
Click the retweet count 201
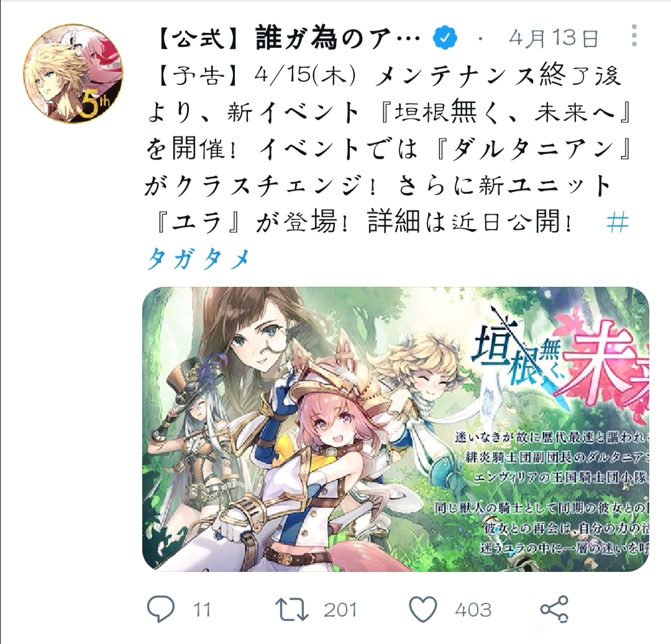[x=340, y=610]
